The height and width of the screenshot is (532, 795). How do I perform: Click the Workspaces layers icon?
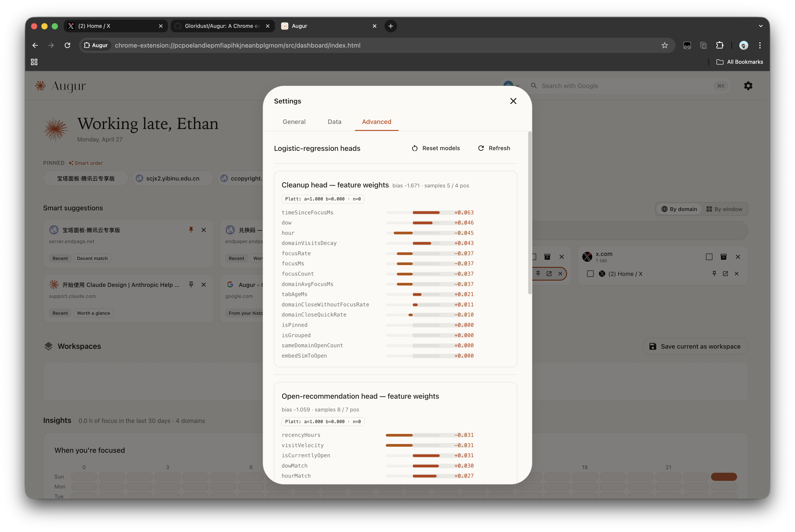pos(49,346)
